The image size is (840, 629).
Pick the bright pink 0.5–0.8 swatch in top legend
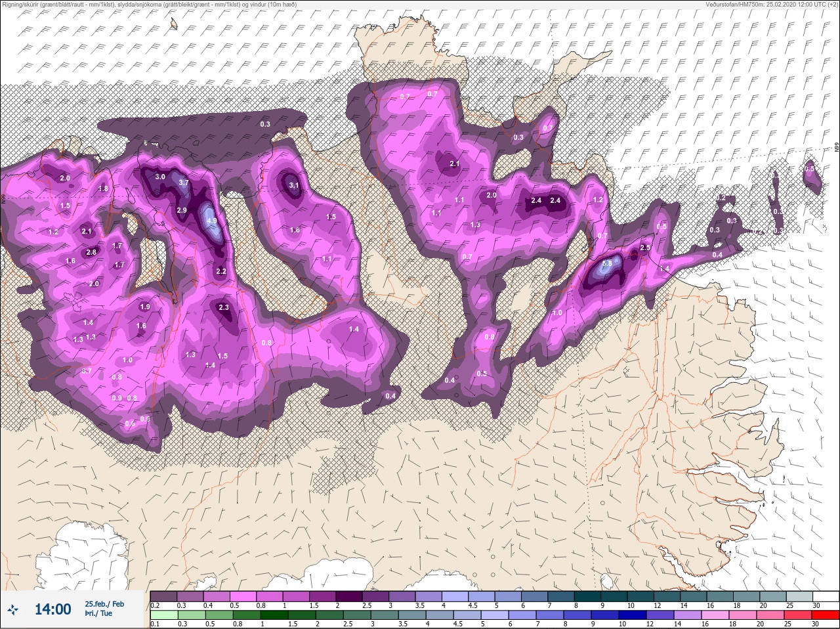tap(243, 596)
